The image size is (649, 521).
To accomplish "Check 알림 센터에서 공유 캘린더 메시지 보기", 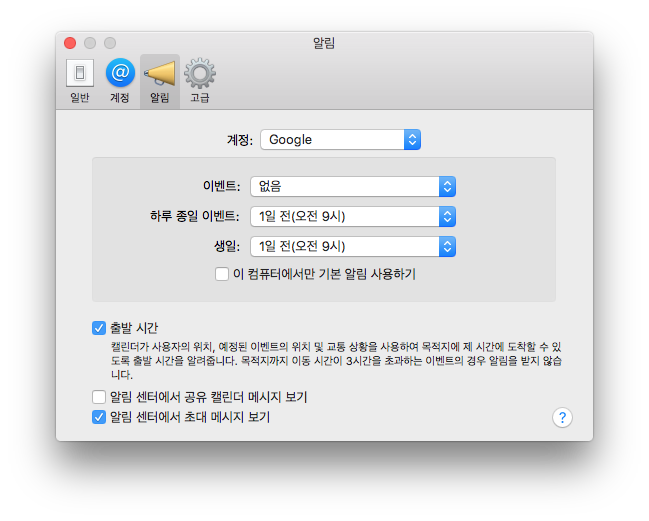I will click(99, 397).
